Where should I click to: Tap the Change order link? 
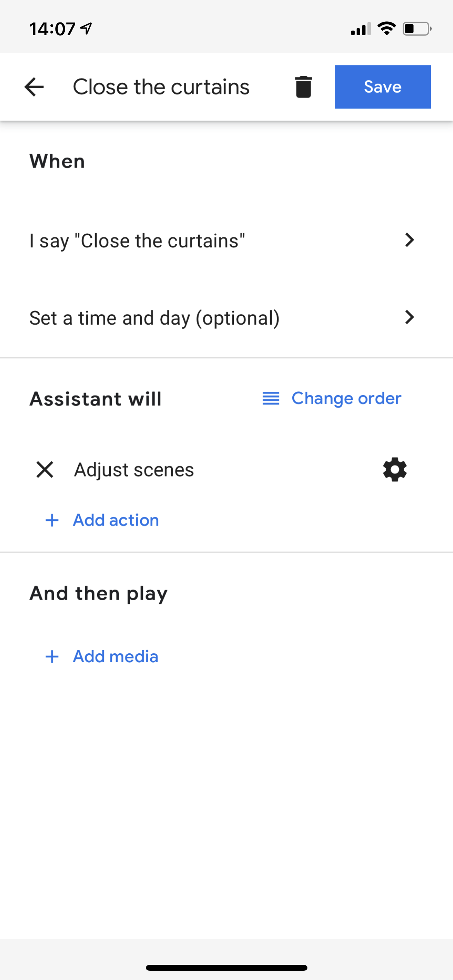point(346,398)
